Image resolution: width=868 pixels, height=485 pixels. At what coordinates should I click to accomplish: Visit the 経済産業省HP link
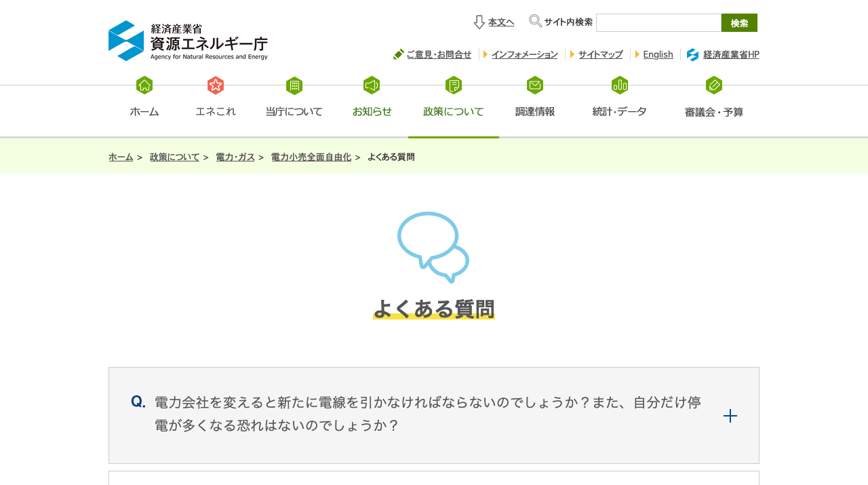731,54
